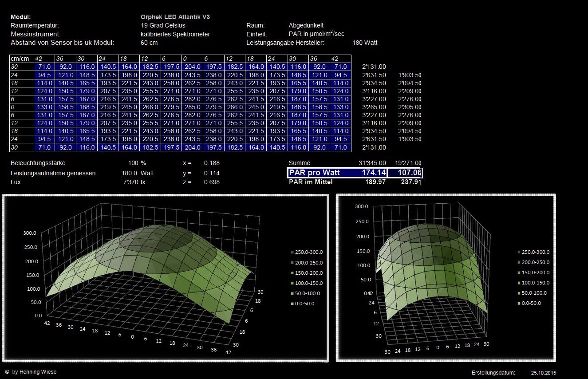The width and height of the screenshot is (588, 379).
Task: Select the row total 3'265.00
Action: tap(374, 107)
